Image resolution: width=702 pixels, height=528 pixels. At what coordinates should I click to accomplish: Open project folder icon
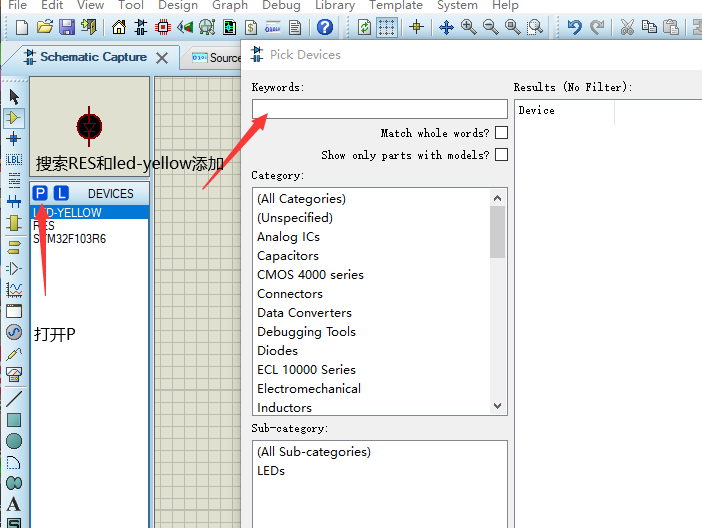pos(45,27)
